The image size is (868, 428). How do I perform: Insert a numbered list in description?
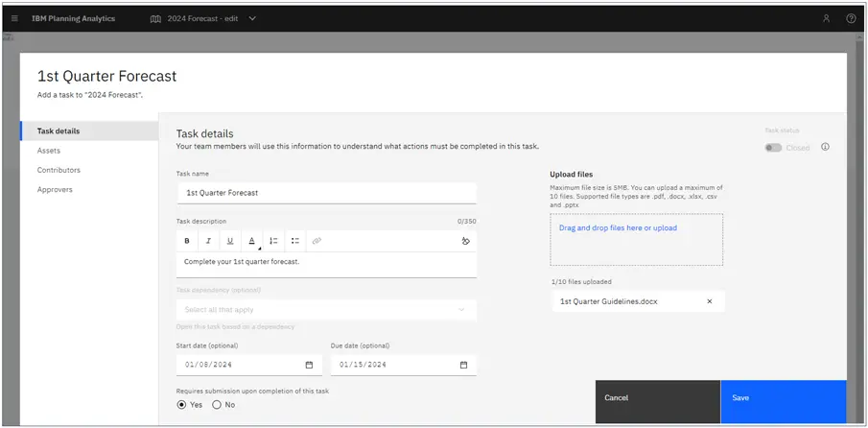[273, 241]
